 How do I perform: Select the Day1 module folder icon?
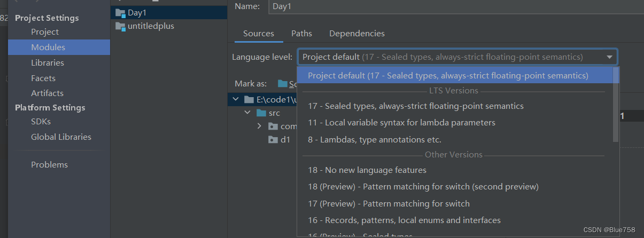pyautogui.click(x=120, y=13)
